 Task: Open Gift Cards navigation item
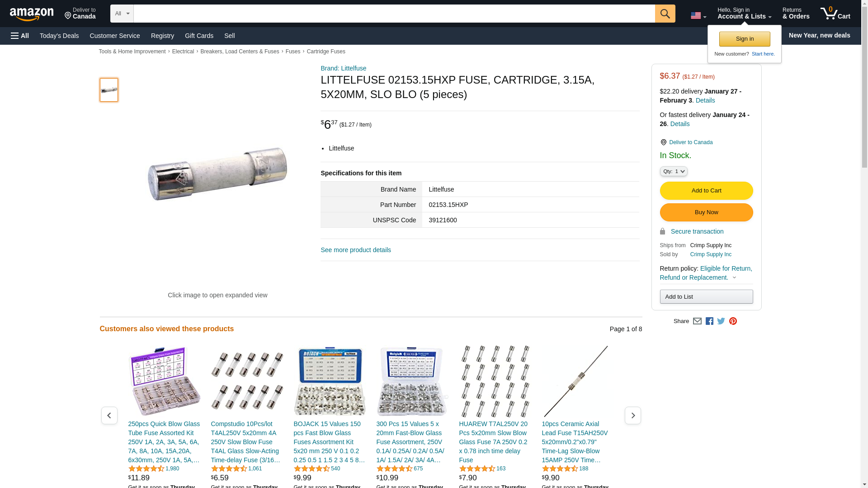(x=199, y=36)
